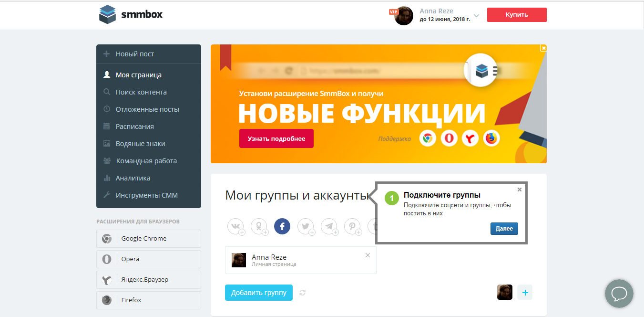Viewport: 644px width, 317px height.
Task: Click the Firefox extension icon
Action: [149, 300]
